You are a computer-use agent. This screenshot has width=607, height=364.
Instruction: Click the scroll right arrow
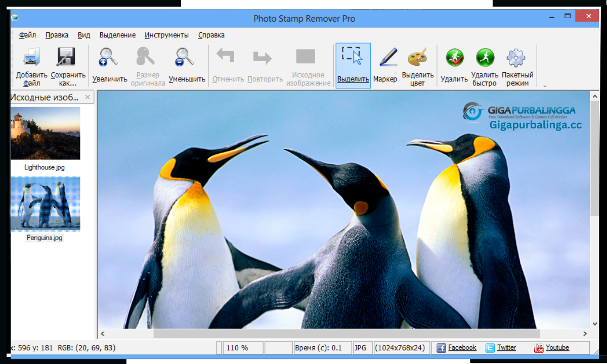pyautogui.click(x=585, y=334)
